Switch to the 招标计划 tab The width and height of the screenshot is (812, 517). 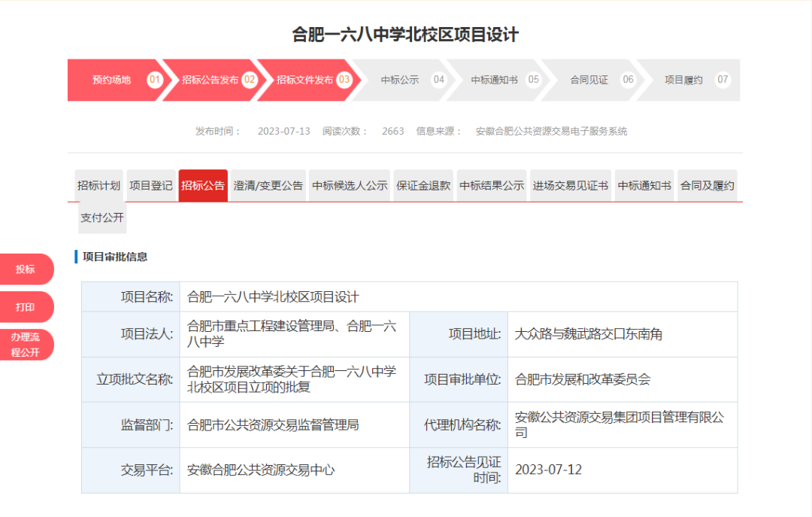(99, 186)
